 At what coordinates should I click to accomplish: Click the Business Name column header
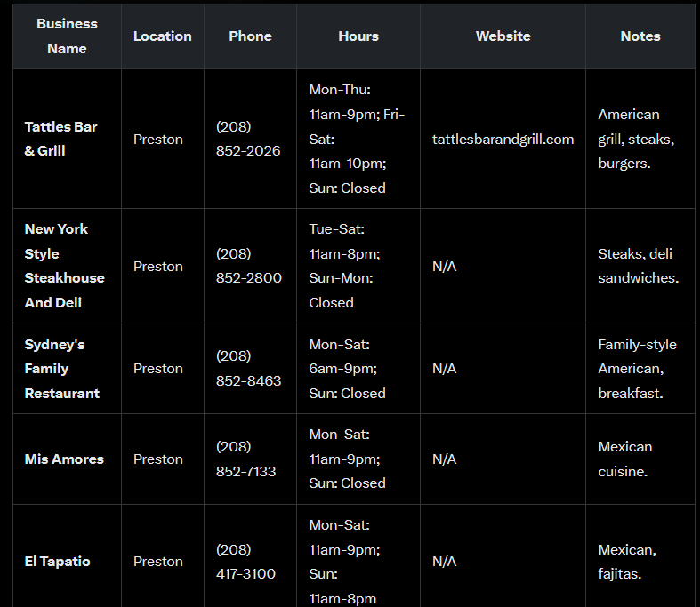click(x=67, y=36)
